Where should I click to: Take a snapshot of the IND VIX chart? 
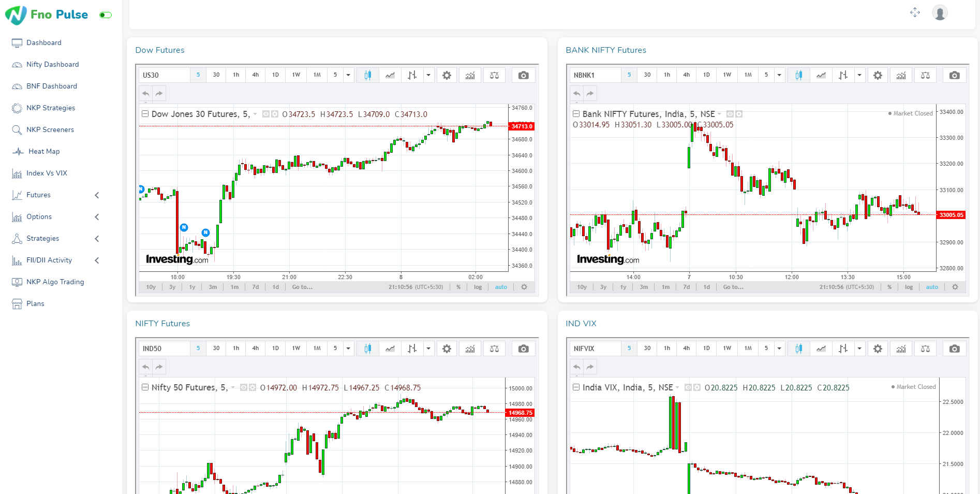click(x=955, y=348)
